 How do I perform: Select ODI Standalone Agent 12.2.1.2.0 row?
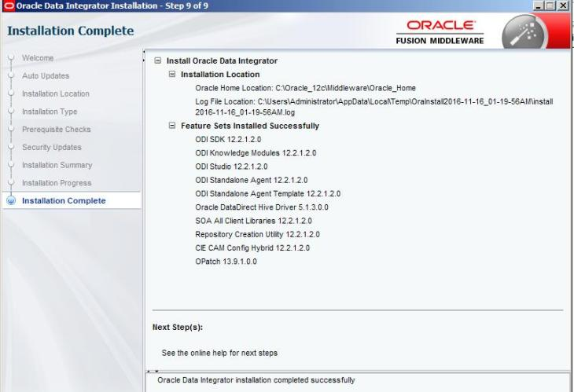coord(252,180)
